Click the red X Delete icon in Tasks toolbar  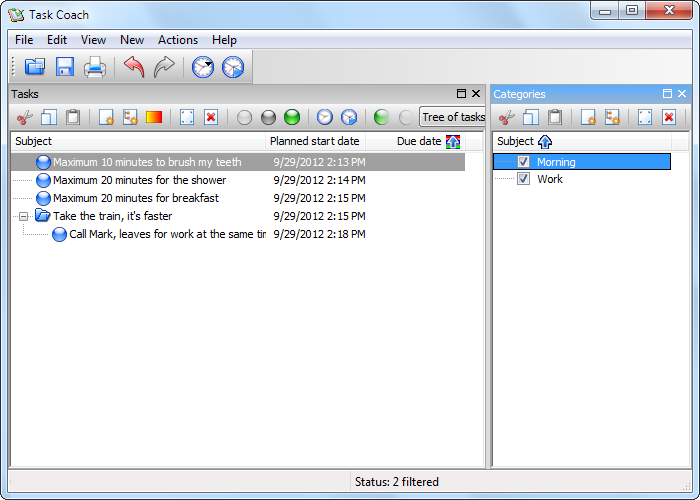[211, 117]
